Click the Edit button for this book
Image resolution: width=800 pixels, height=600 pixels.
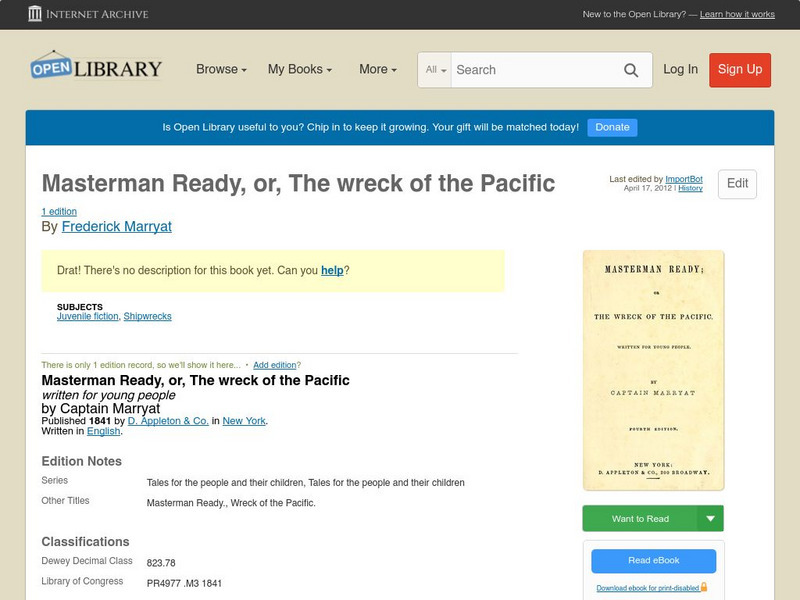736,184
